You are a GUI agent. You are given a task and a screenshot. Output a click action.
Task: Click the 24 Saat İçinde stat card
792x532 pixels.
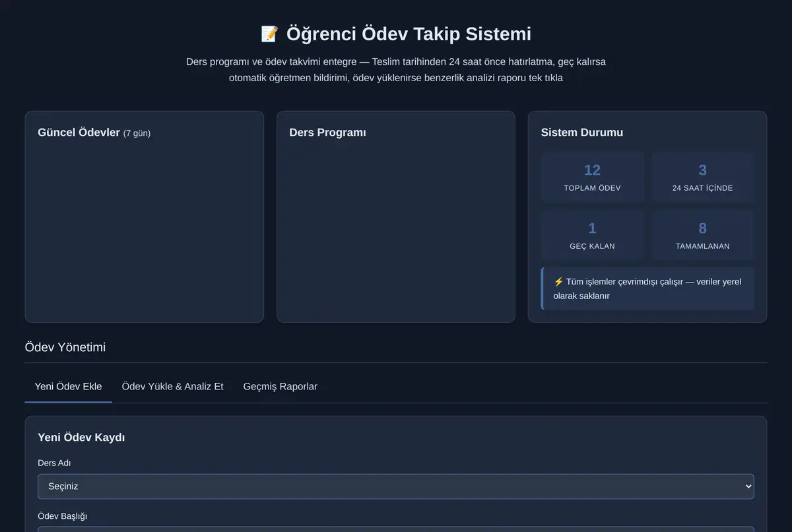(702, 177)
